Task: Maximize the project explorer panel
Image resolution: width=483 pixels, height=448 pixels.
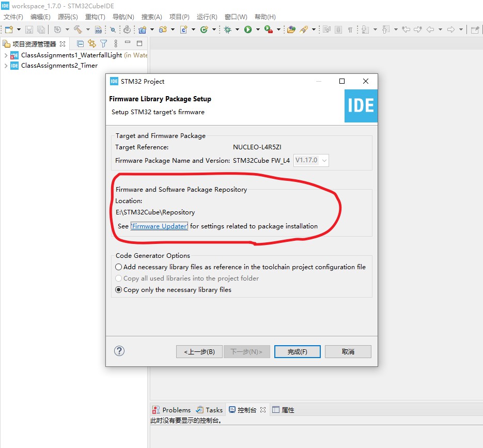Action: [x=139, y=43]
